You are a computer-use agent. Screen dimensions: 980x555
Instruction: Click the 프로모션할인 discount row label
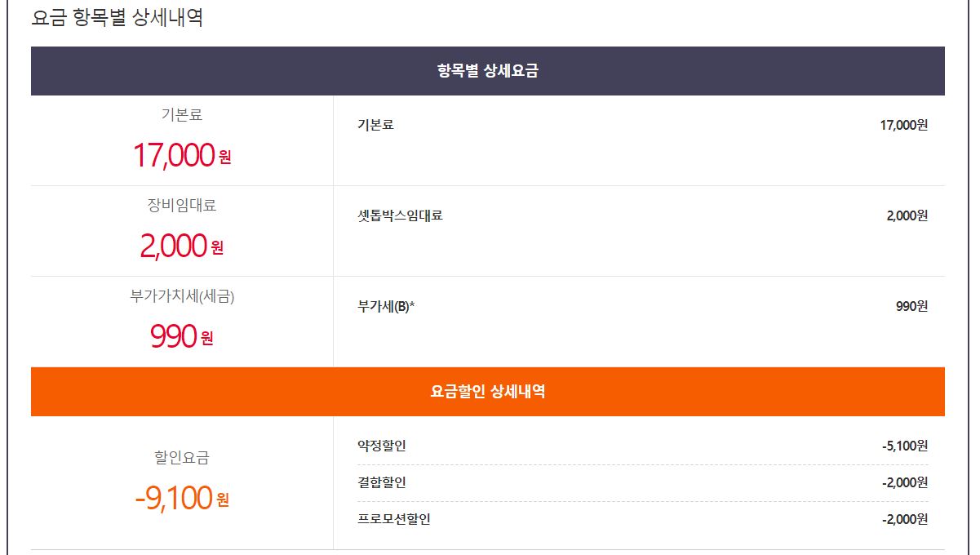393,519
